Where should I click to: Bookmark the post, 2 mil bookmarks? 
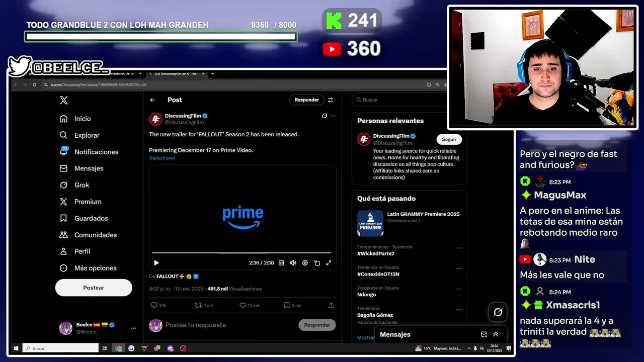[292, 305]
